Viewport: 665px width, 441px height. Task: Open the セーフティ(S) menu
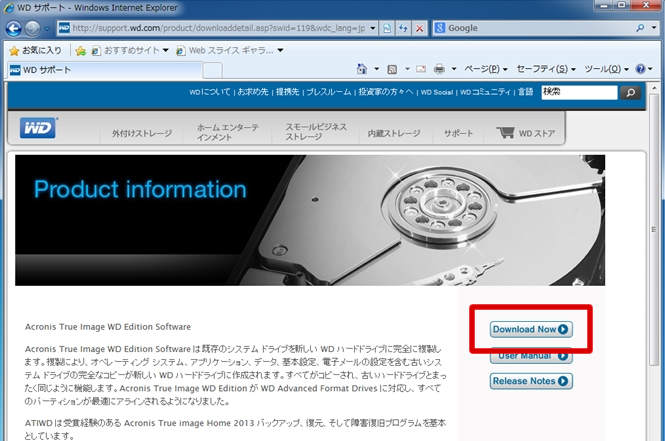(x=546, y=69)
